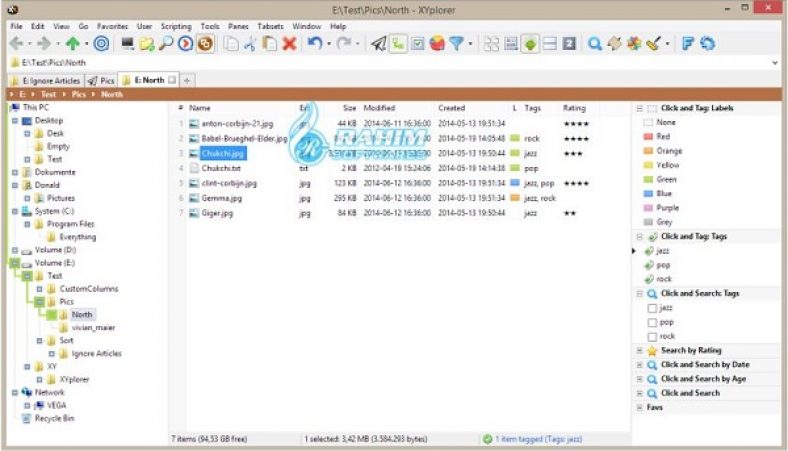
Task: Expand the Dokumente folder in tree
Action: pyautogui.click(x=15, y=172)
